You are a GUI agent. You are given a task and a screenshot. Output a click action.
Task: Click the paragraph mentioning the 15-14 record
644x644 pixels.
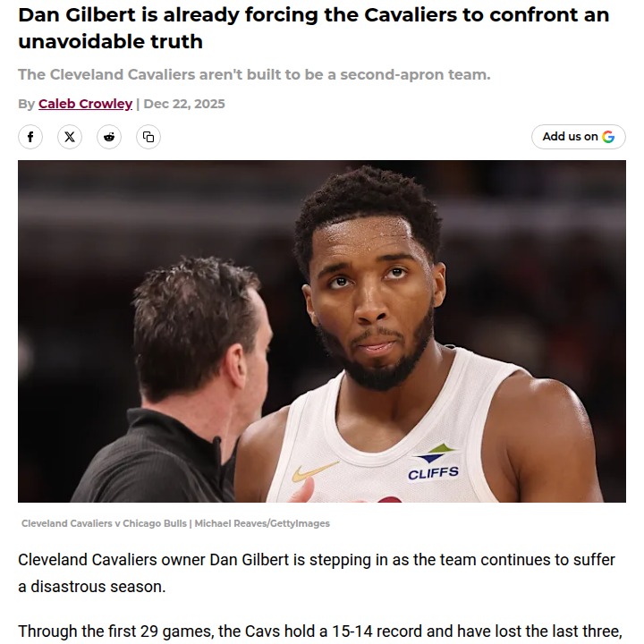pyautogui.click(x=320, y=631)
